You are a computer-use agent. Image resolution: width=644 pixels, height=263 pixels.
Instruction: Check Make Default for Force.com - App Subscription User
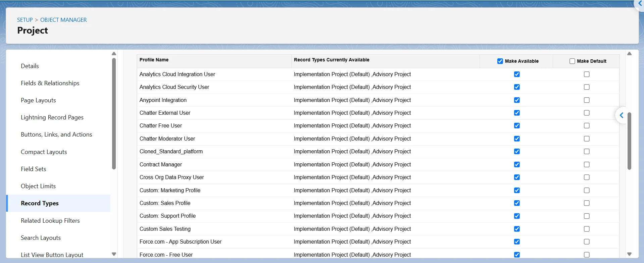[587, 242]
